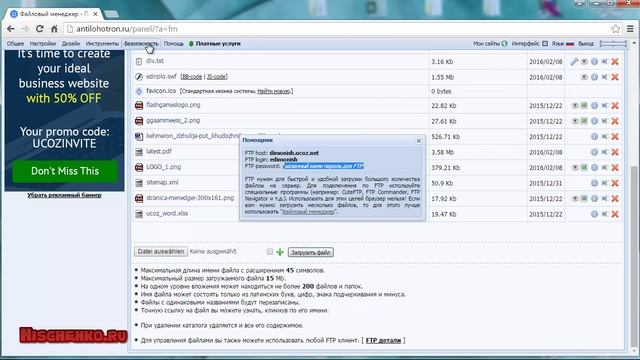The height and width of the screenshot is (360, 640).
Task: Click the JS-code link for ezinplo.swf
Action: pos(216,77)
